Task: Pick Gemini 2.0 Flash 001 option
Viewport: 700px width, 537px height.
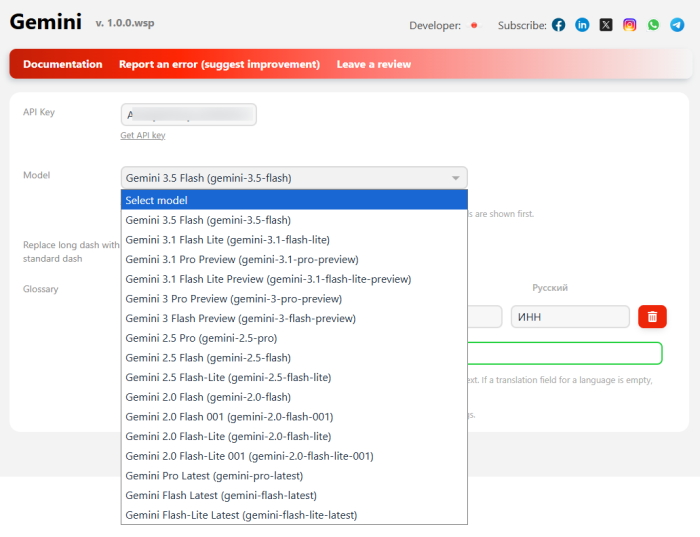Action: point(294,416)
